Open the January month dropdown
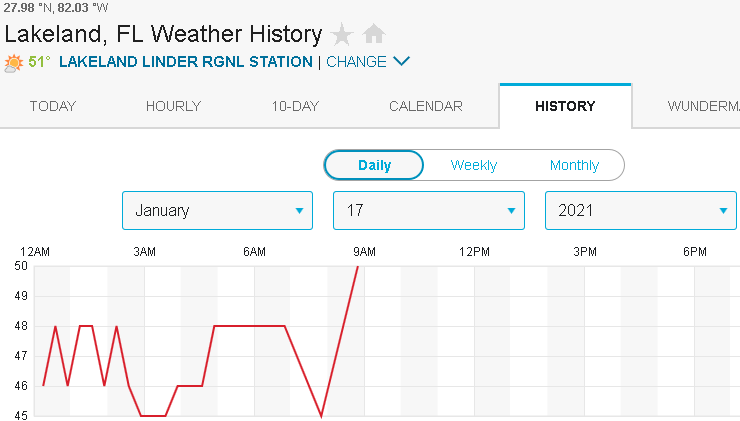The width and height of the screenshot is (740, 421). click(217, 210)
